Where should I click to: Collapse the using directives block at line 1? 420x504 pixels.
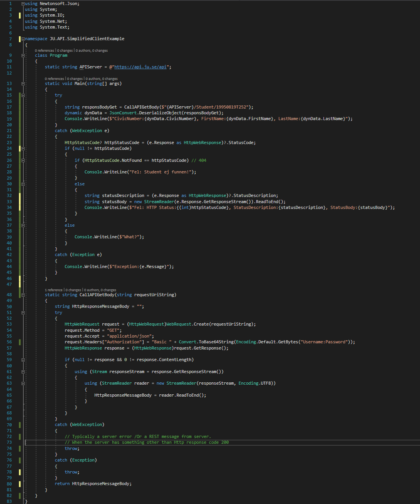[23, 3]
